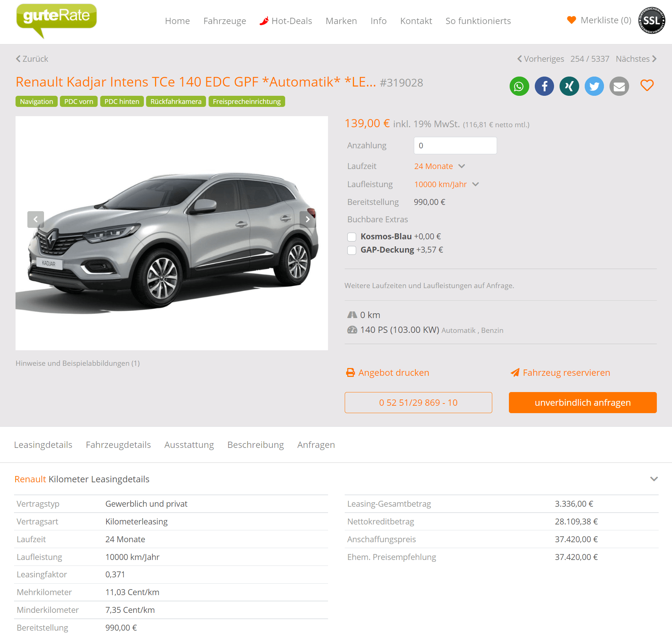This screenshot has height=638, width=672.
Task: Share the offer on Xing
Action: [569, 86]
